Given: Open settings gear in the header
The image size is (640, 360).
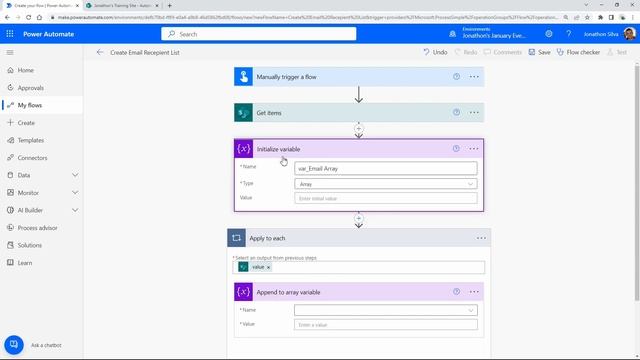Looking at the screenshot, I should click(x=549, y=34).
